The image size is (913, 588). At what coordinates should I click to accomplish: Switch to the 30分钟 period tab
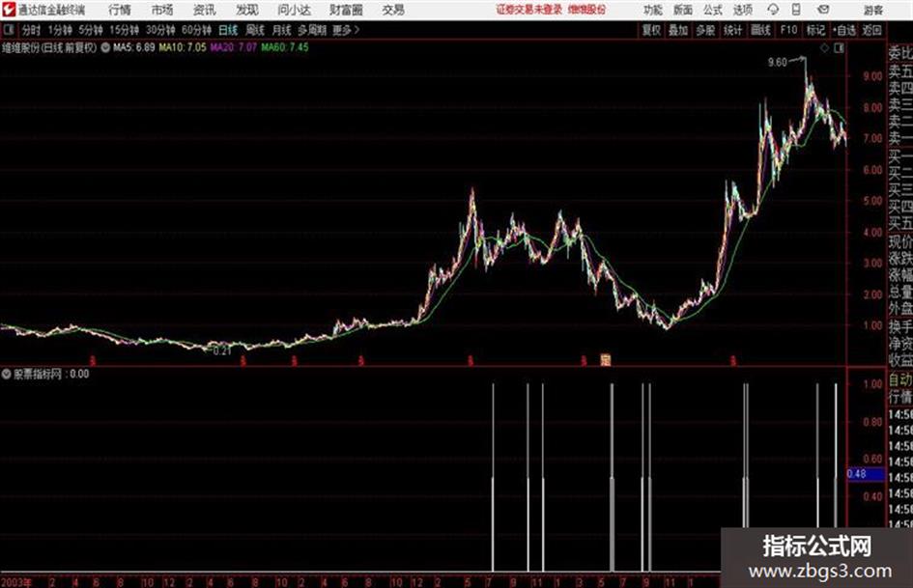(x=160, y=30)
